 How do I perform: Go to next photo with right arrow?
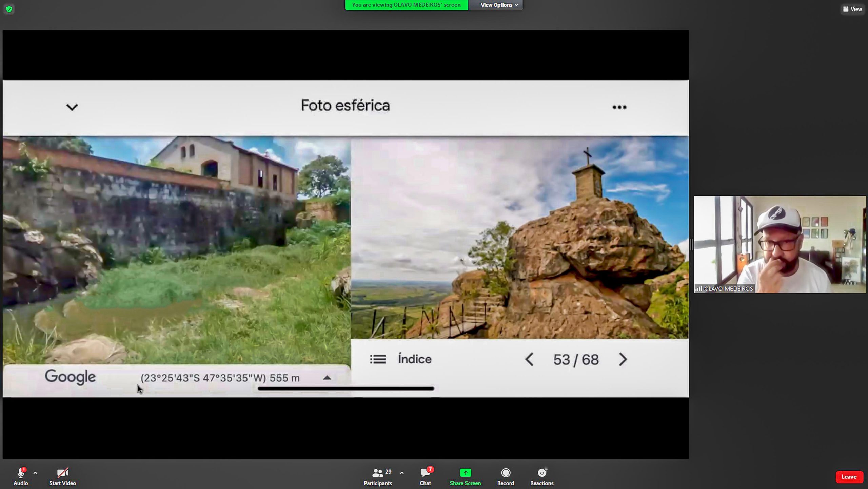[623, 359]
